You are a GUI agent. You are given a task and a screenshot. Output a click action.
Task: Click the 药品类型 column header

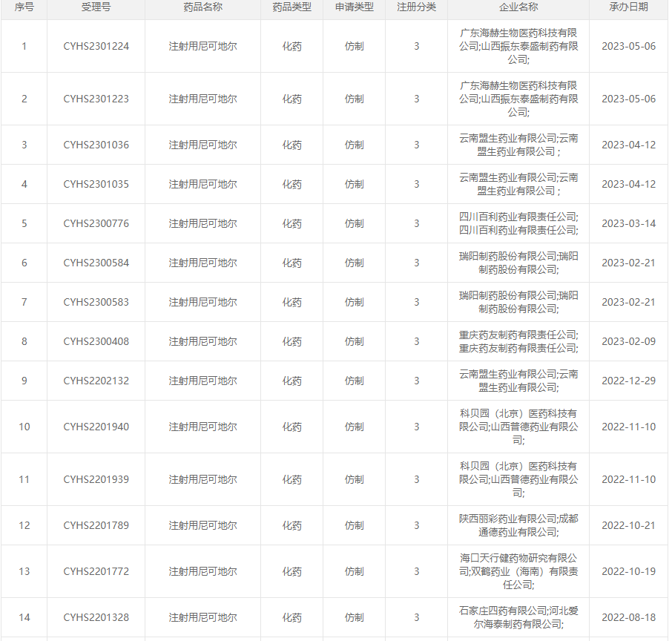pyautogui.click(x=291, y=7)
